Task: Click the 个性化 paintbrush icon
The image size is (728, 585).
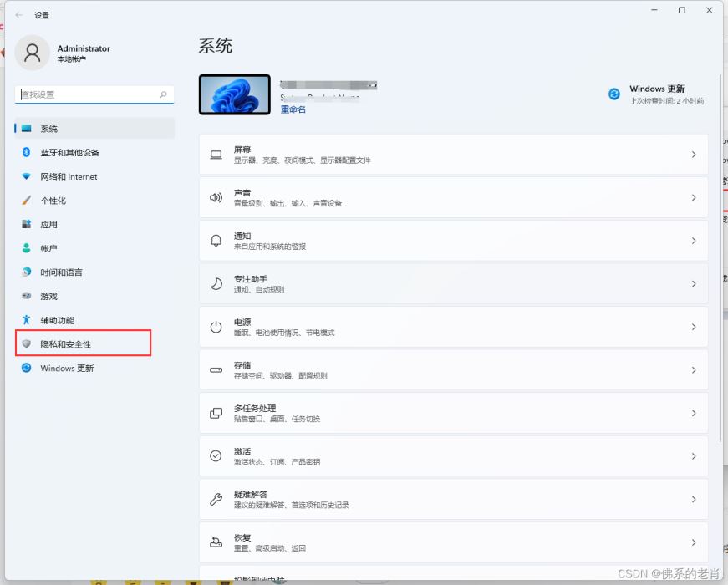Action: coord(27,200)
